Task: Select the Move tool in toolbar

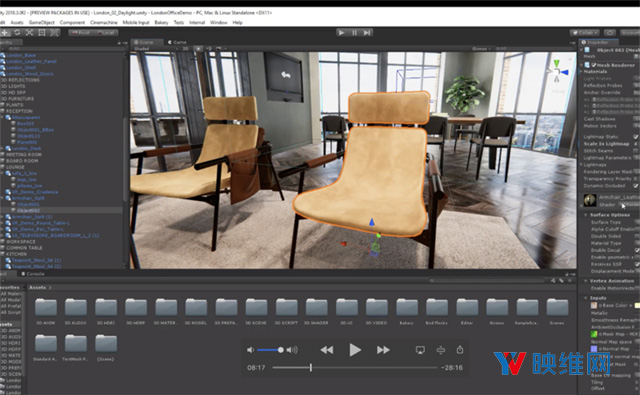Action: tap(5, 32)
